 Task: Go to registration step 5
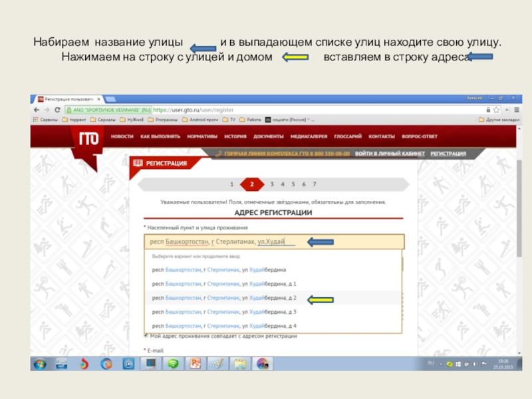pos(293,184)
